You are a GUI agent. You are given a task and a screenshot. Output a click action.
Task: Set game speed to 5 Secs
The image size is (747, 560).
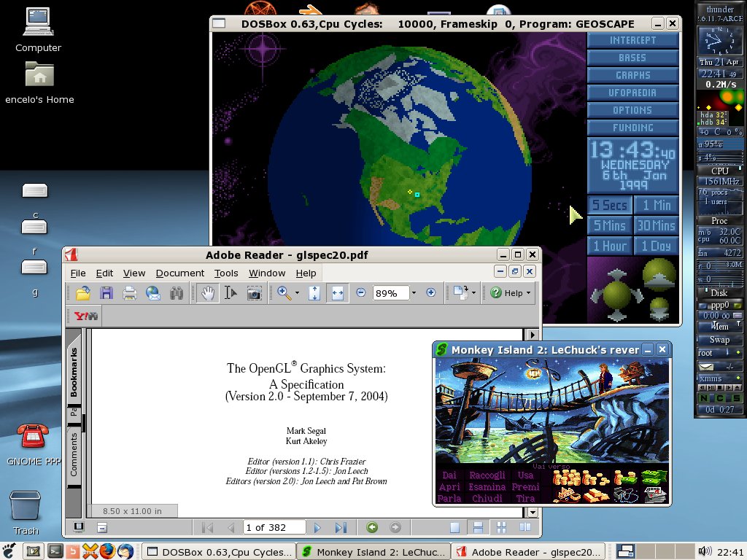click(609, 205)
